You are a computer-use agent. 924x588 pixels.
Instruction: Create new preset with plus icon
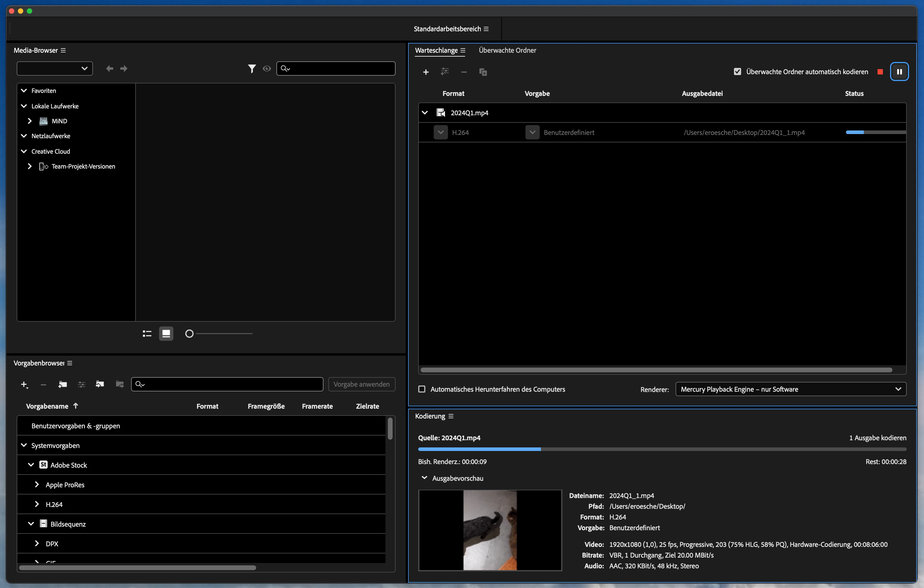[24, 385]
